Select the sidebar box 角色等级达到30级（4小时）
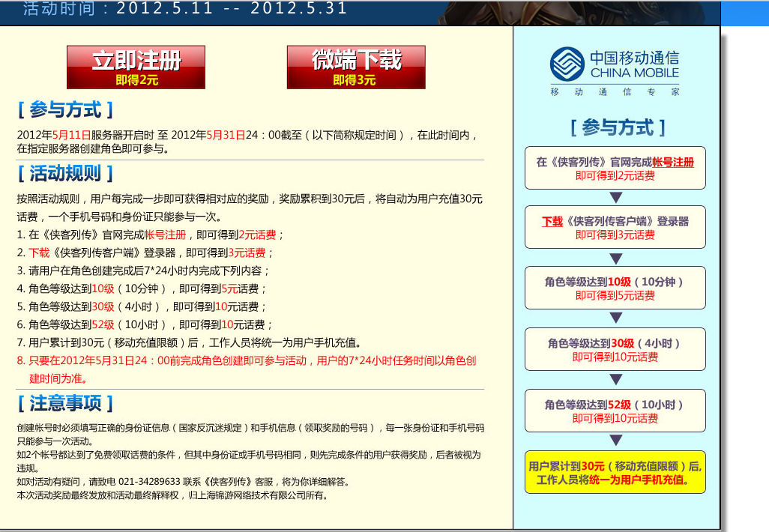The height and width of the screenshot is (532, 769). tap(615, 349)
